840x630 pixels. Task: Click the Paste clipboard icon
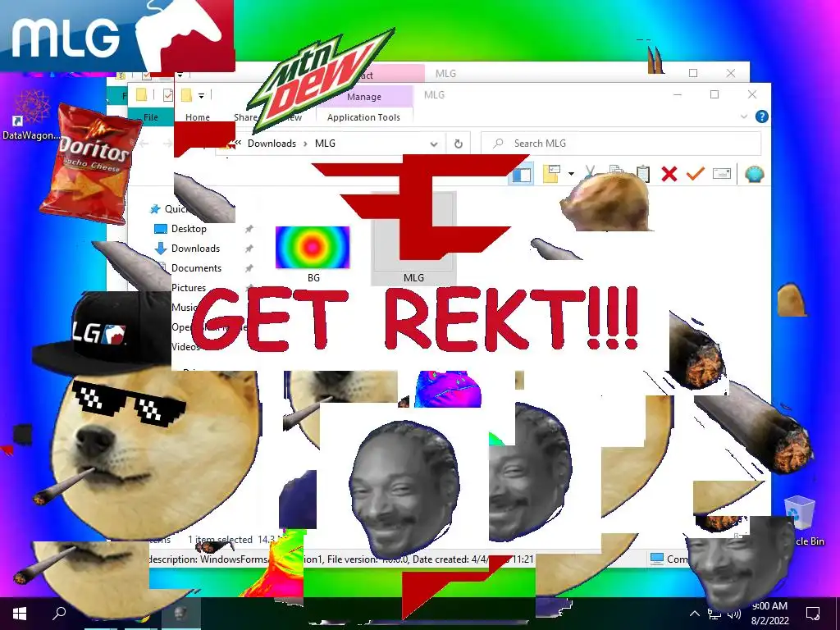click(x=643, y=174)
